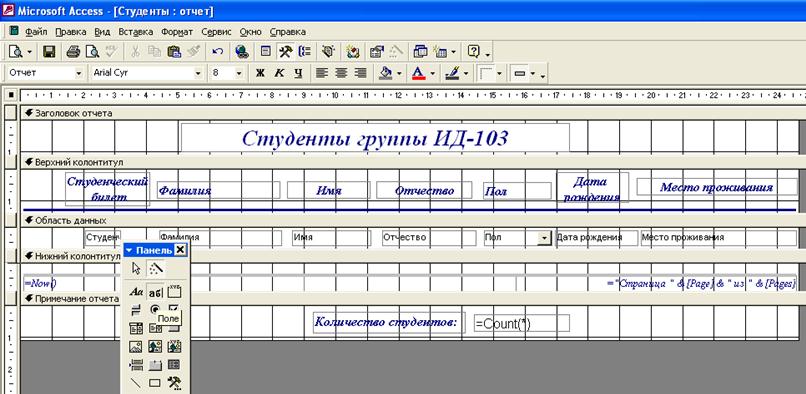Select the Combo Box tool in Панель
The height and width of the screenshot is (394, 806).
136,328
